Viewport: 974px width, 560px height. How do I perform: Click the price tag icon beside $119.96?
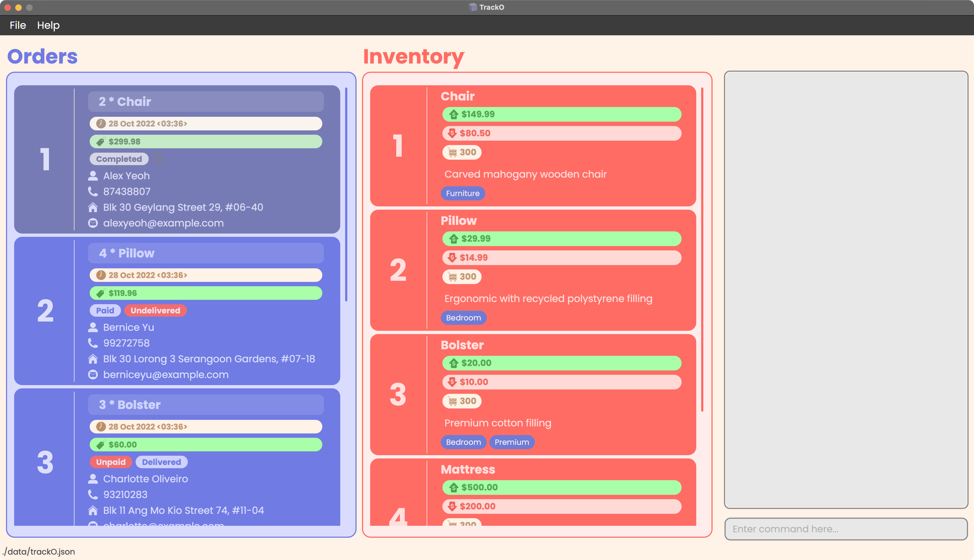pos(101,293)
